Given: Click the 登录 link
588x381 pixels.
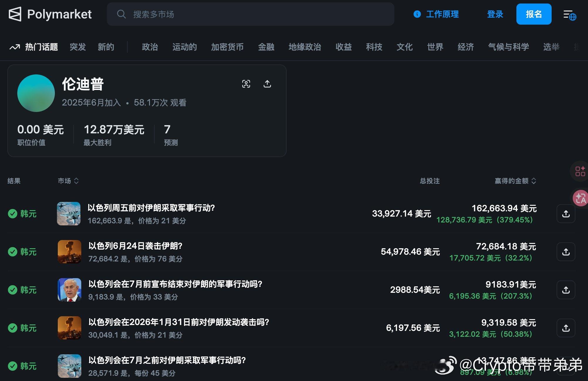Looking at the screenshot, I should point(495,14).
